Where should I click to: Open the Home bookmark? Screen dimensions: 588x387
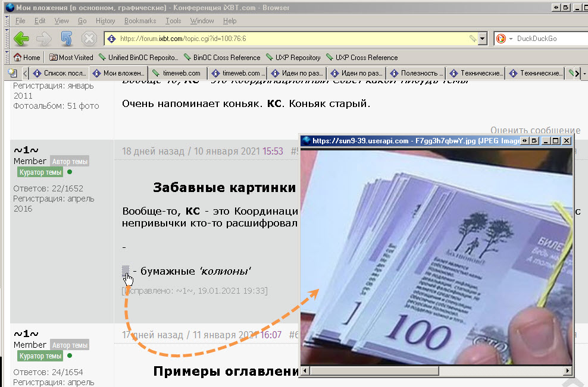27,57
